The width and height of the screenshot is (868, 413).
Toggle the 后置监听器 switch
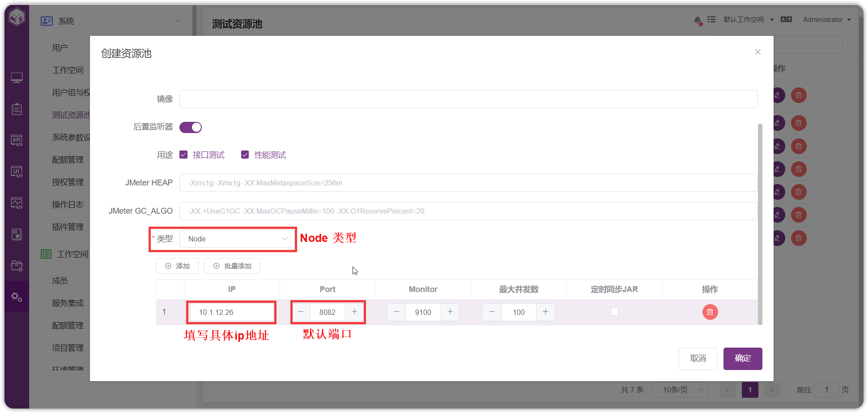pos(191,127)
